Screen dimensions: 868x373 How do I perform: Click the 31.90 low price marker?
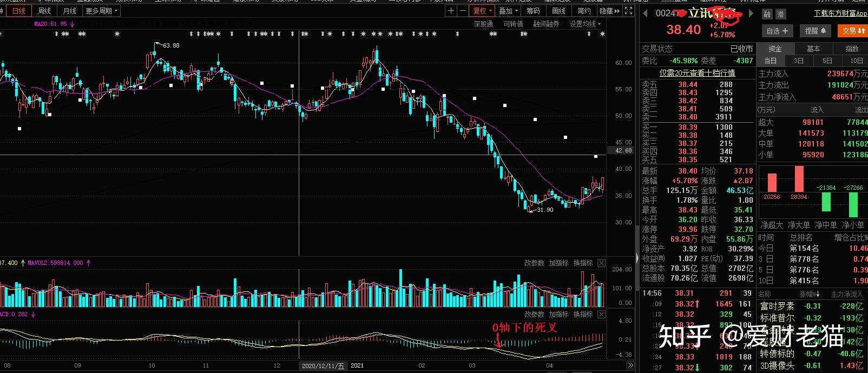click(x=545, y=210)
